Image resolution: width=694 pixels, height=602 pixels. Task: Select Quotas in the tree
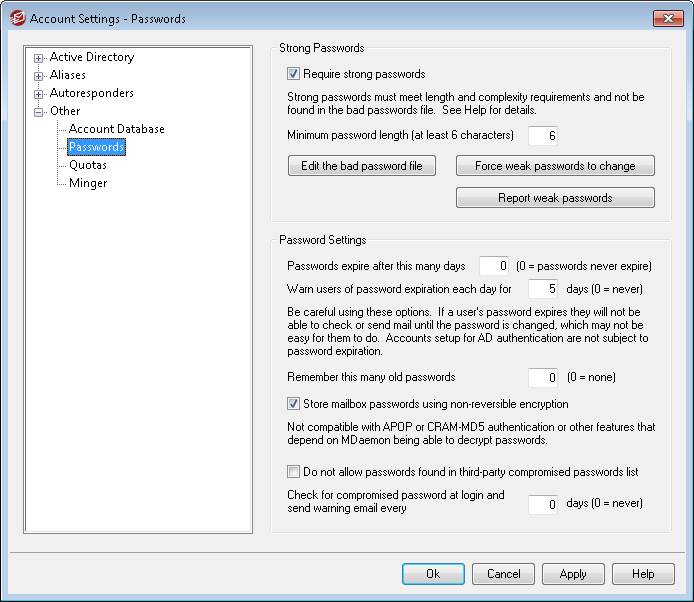pos(88,165)
